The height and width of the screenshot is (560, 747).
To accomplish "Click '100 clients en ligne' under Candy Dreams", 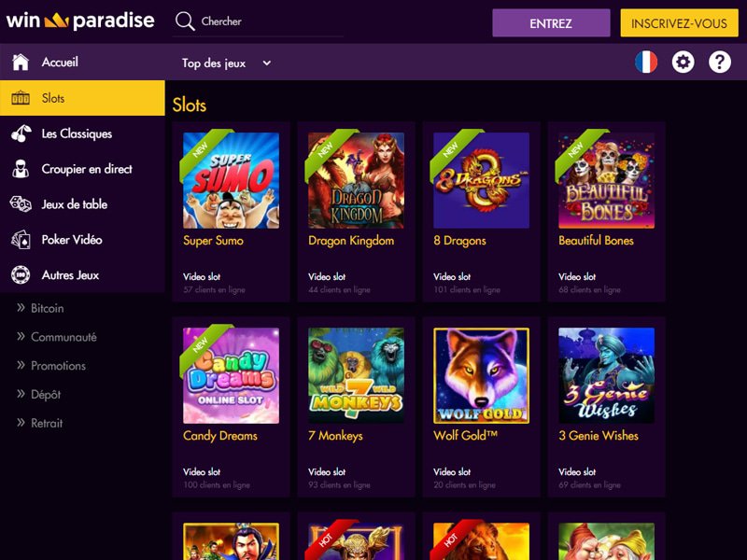I will pos(217,484).
